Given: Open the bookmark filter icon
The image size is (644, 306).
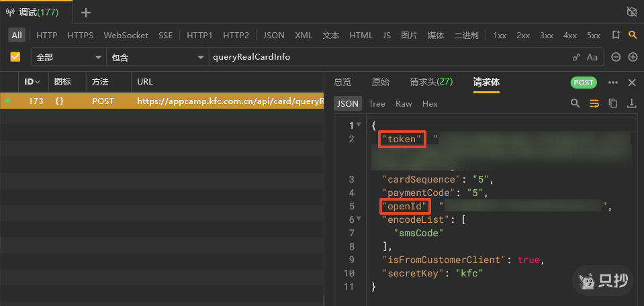Looking at the screenshot, I should pos(616,36).
